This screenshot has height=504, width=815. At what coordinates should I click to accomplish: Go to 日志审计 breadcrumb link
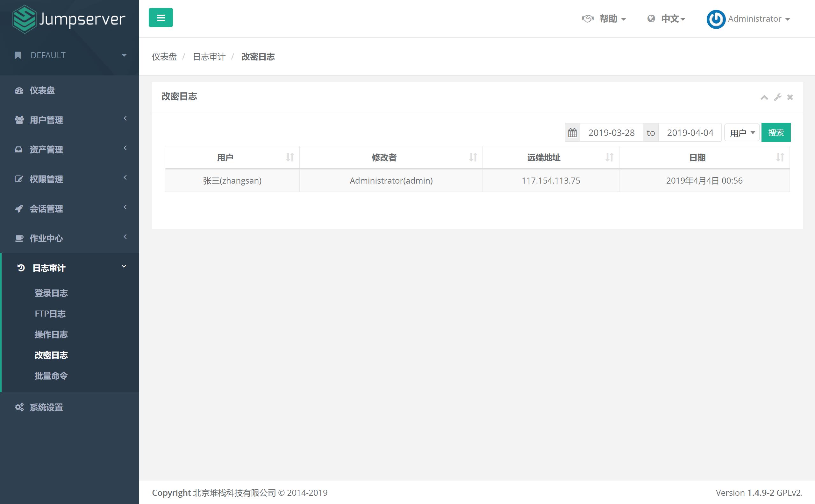209,57
